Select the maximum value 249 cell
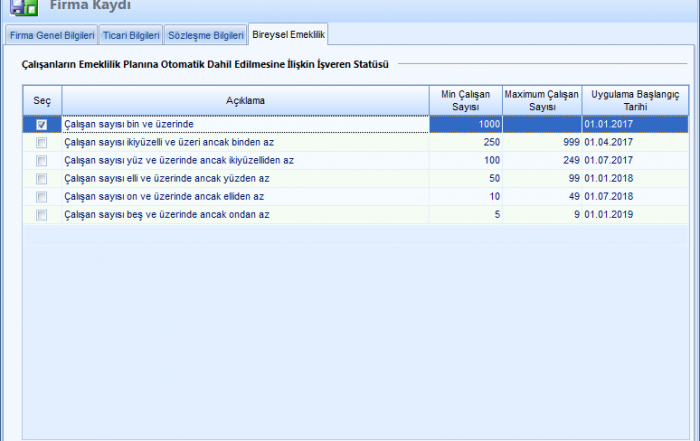The width and height of the screenshot is (700, 441). click(x=541, y=161)
